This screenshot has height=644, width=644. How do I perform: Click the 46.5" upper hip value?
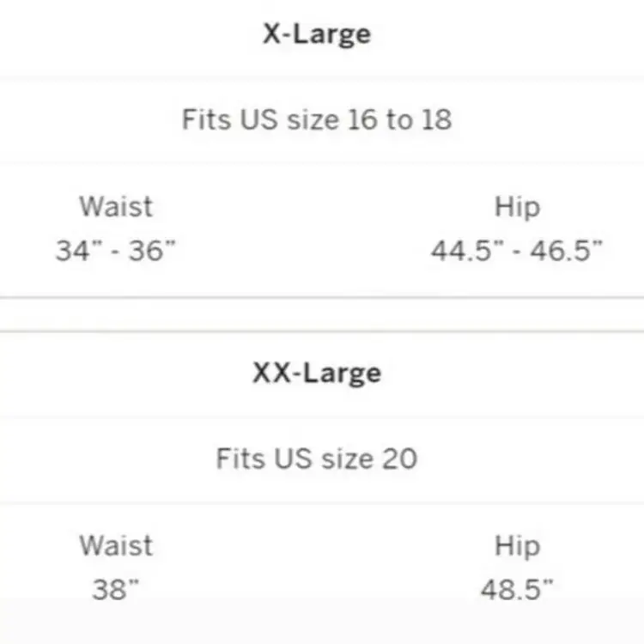566,251
